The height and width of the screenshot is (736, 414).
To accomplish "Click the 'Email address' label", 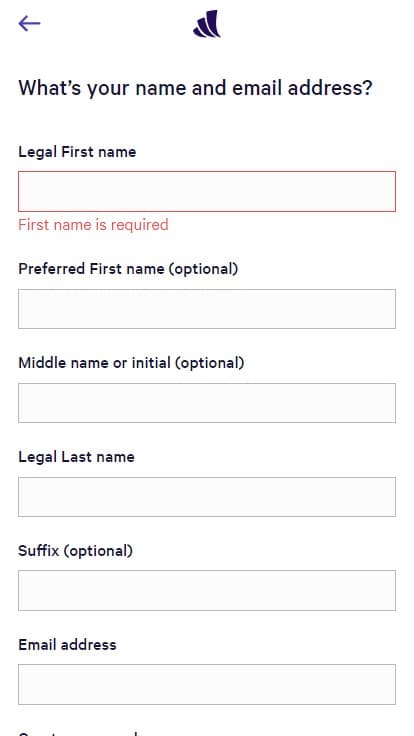I will pyautogui.click(x=67, y=644).
